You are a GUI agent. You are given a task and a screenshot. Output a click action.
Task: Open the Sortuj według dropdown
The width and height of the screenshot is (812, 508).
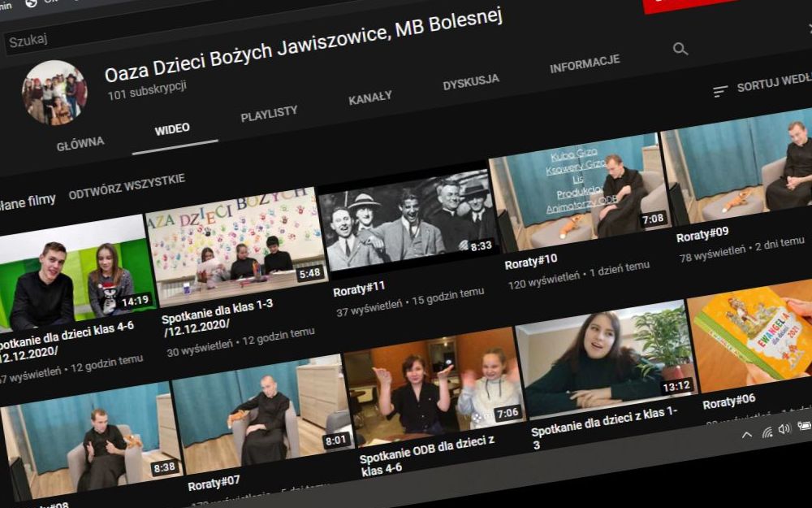coord(773,85)
